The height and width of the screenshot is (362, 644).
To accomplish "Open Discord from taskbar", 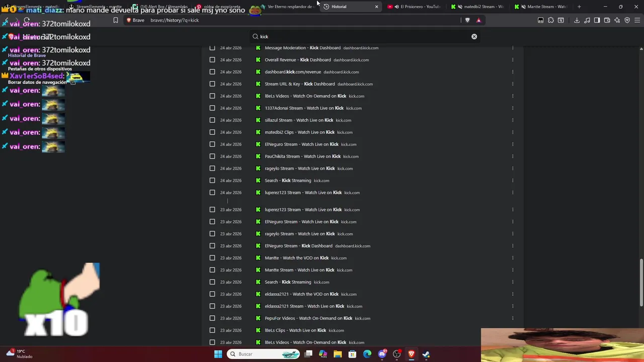I will 382,354.
